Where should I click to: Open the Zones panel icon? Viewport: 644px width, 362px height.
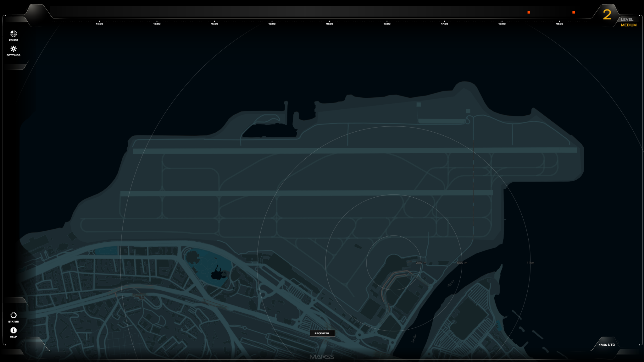[x=14, y=34]
